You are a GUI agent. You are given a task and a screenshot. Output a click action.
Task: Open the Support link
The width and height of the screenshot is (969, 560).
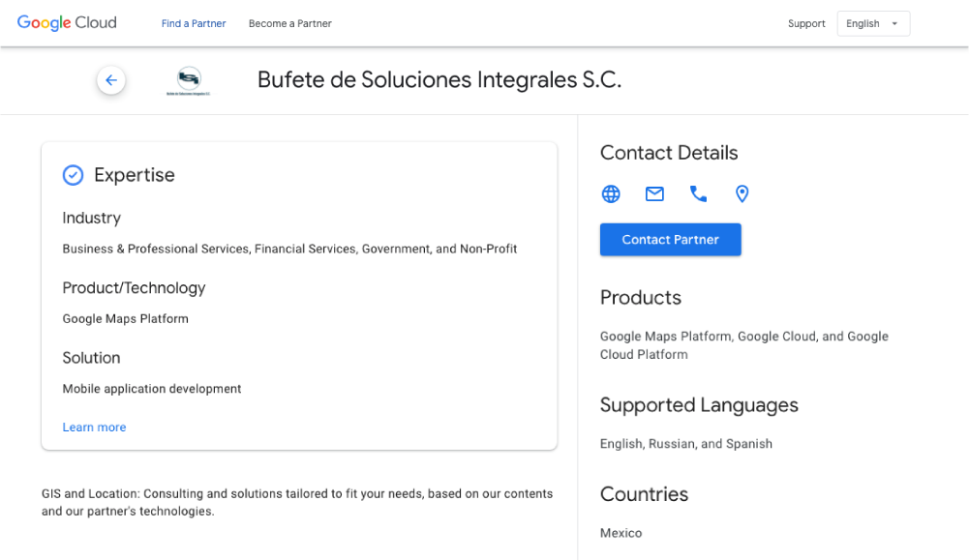click(x=805, y=24)
